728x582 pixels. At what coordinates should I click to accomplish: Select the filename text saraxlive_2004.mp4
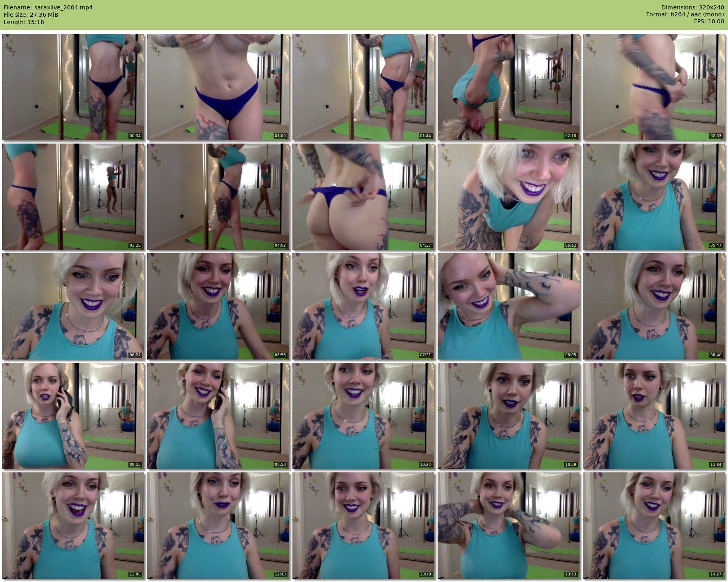pos(64,7)
